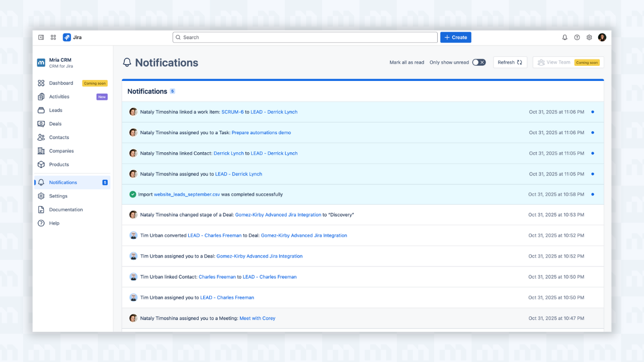Enable the Only show unread toggle
644x362 pixels.
tap(478, 62)
